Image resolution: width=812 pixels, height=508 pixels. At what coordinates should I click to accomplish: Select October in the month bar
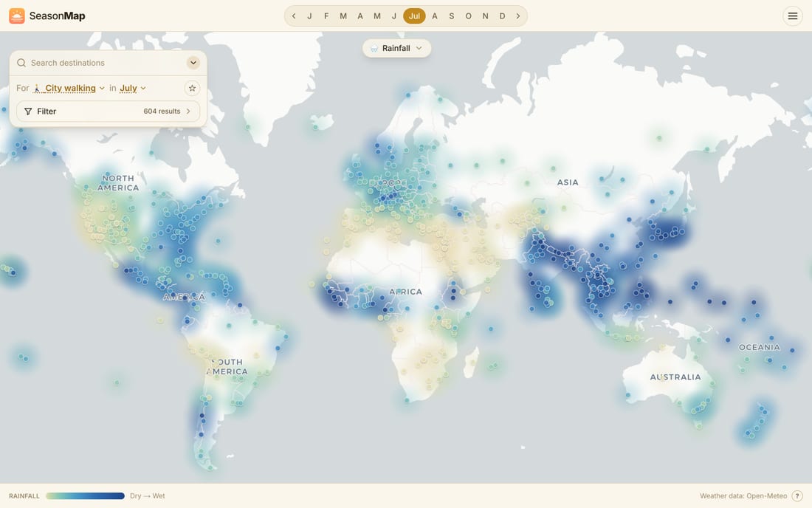tap(468, 16)
